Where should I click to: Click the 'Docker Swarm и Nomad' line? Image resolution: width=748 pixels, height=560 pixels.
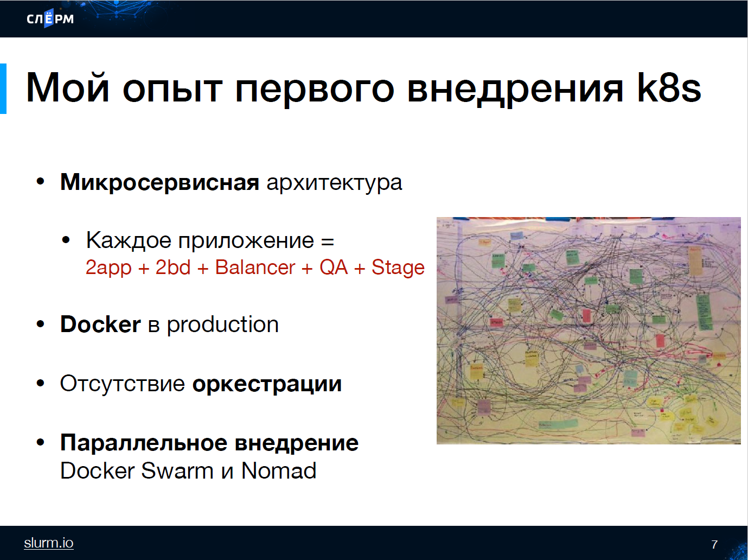tap(188, 470)
